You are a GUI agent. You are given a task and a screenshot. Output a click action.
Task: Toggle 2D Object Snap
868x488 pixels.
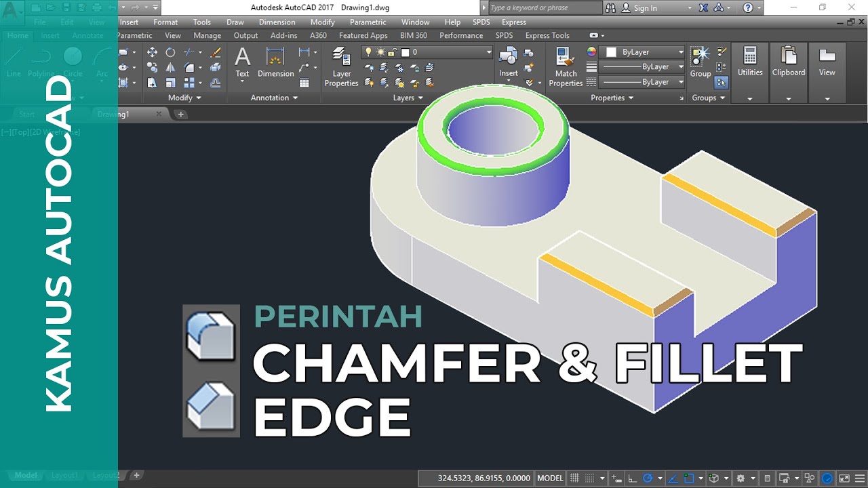pos(690,478)
